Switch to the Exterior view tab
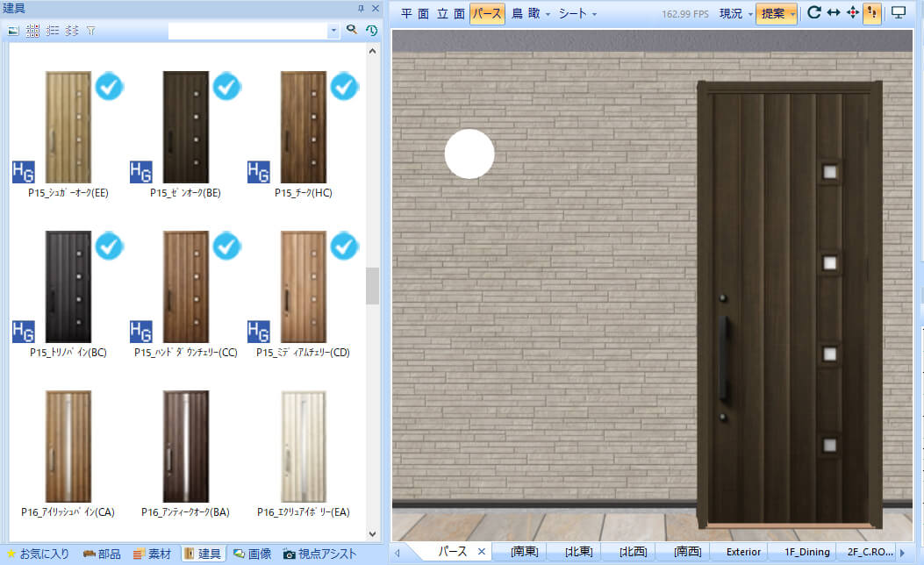 pyautogui.click(x=743, y=552)
